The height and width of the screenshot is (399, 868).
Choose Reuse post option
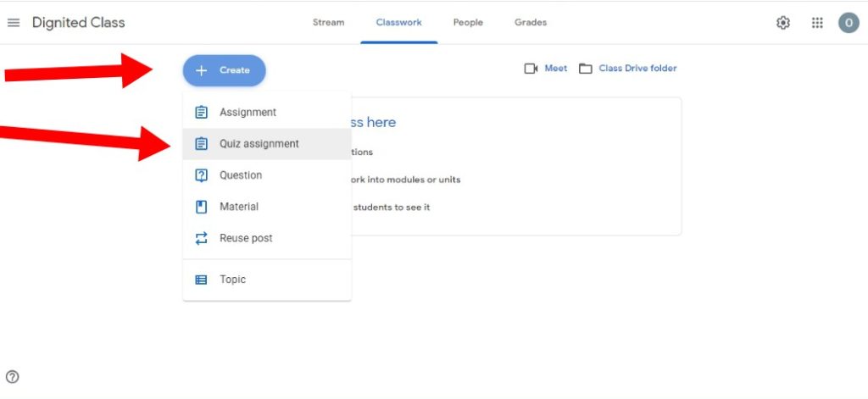[x=267, y=239]
